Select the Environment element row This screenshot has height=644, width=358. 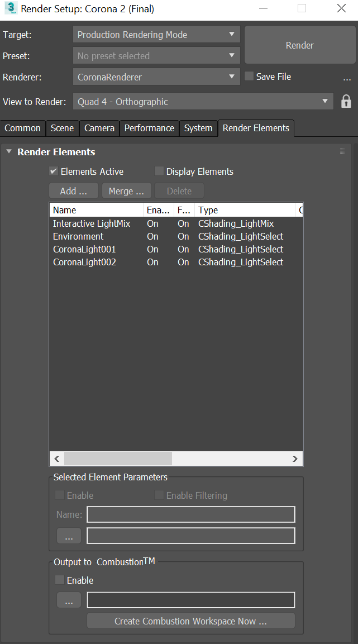pyautogui.click(x=176, y=236)
